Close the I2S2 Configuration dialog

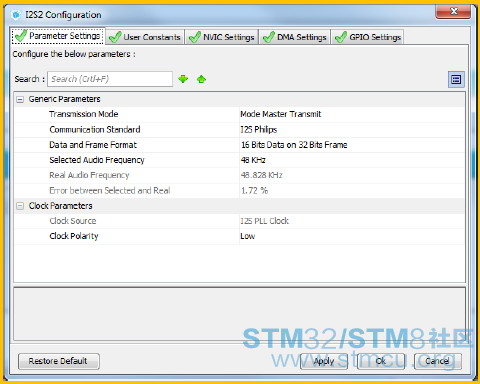pyautogui.click(x=453, y=11)
